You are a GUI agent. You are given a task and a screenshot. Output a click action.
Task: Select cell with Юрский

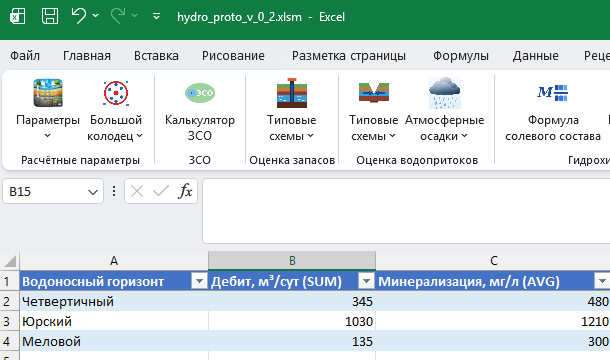point(114,321)
